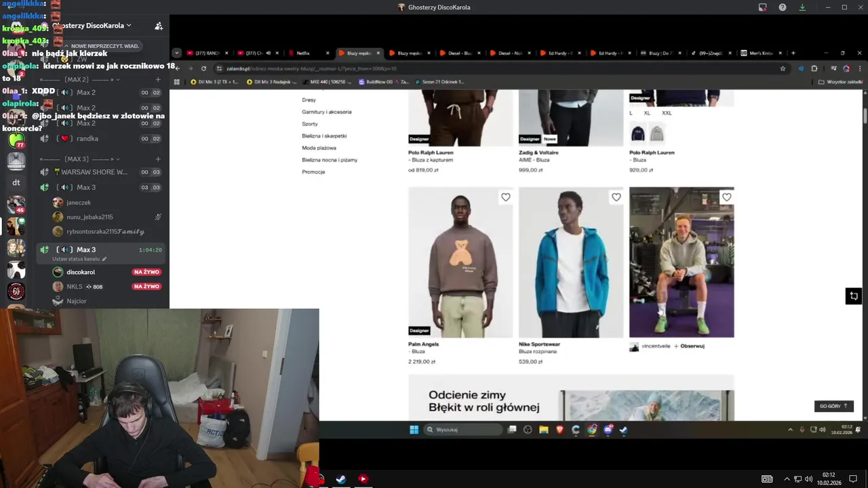Join WARSAW SHORE voice channel
Screen dimensions: 868x488
[100, 172]
